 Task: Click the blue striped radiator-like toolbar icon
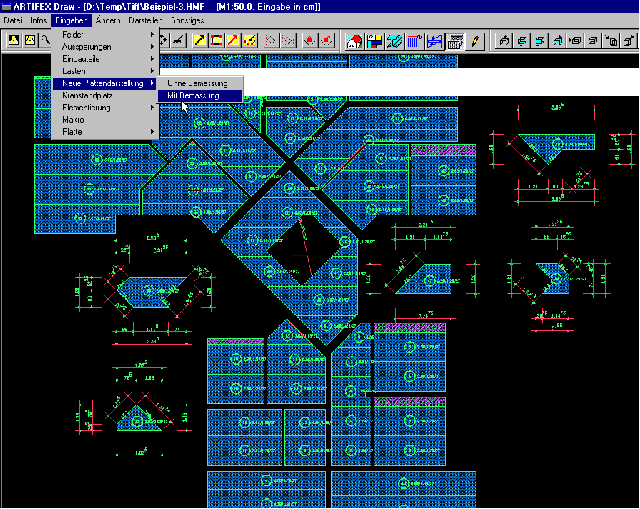point(414,40)
